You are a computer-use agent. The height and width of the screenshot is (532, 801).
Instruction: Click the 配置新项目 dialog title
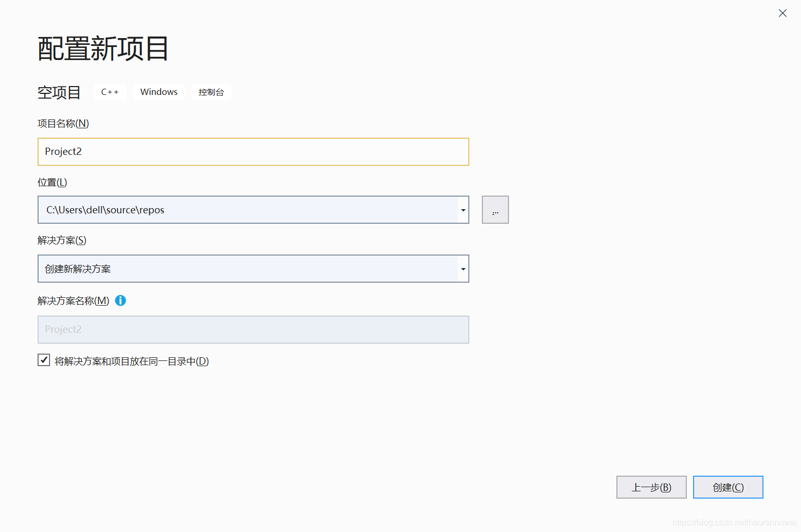(x=102, y=48)
